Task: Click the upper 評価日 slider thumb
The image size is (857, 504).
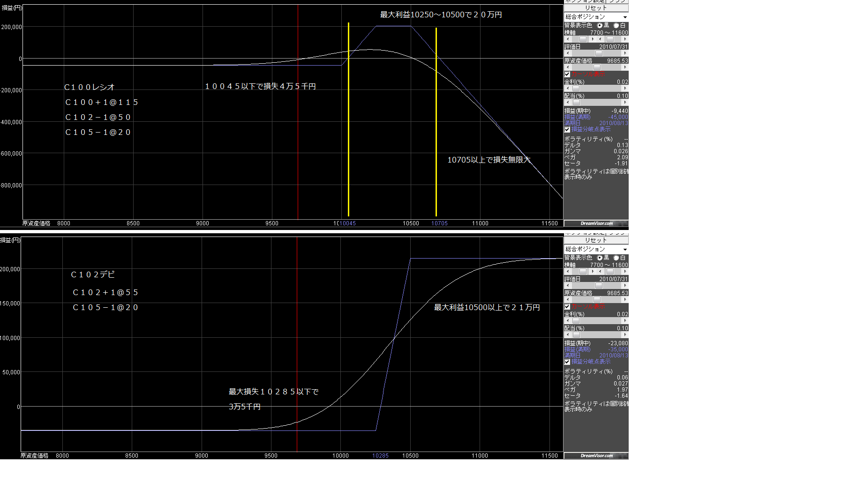Action: [599, 53]
